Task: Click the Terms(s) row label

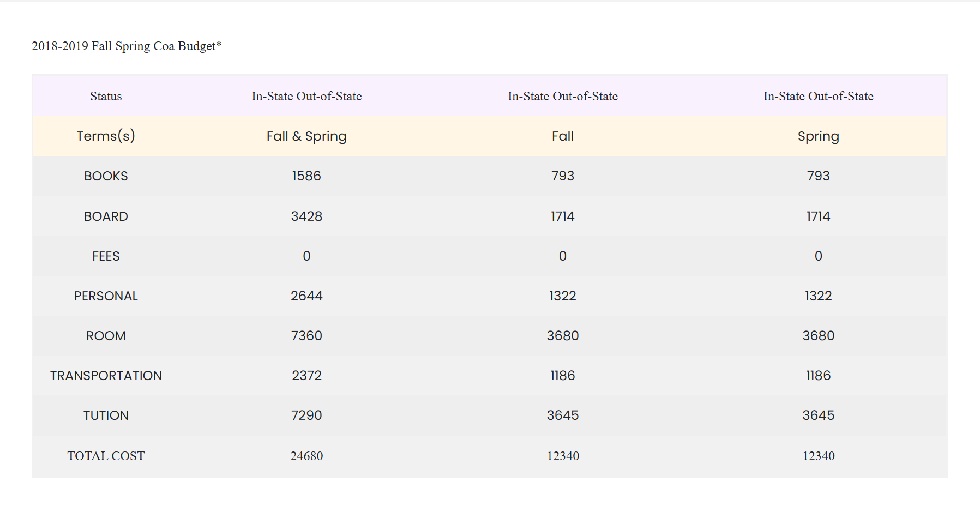Action: coord(106,136)
